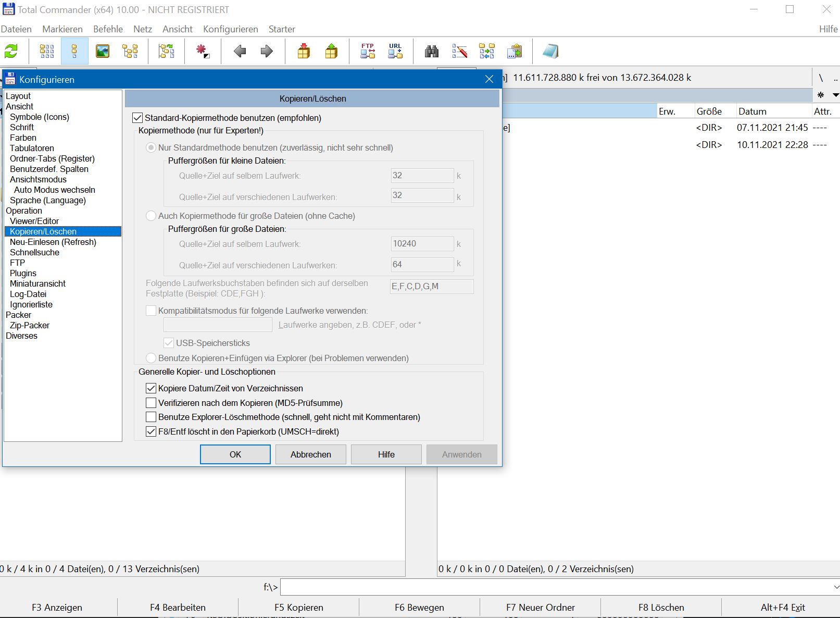
Task: Switch to brief file view icon
Action: click(x=47, y=51)
